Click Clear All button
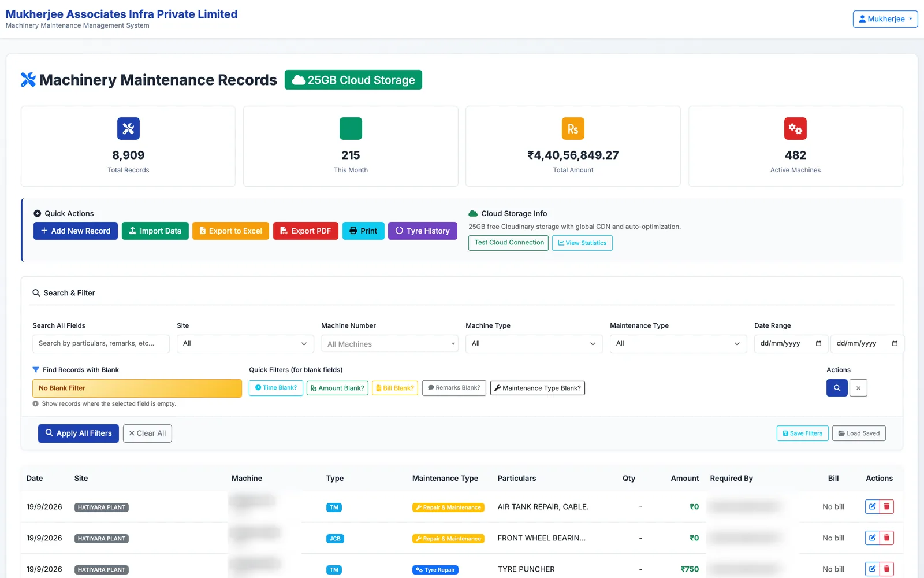 (x=147, y=433)
